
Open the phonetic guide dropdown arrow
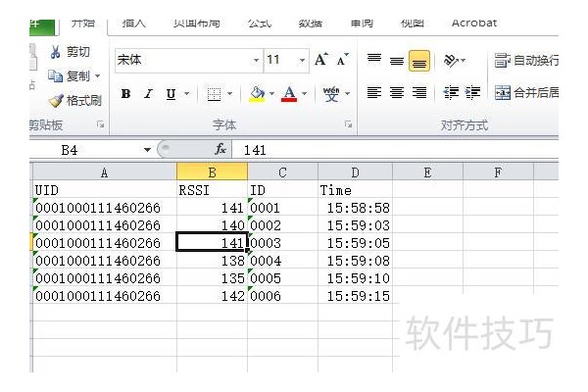pos(348,93)
